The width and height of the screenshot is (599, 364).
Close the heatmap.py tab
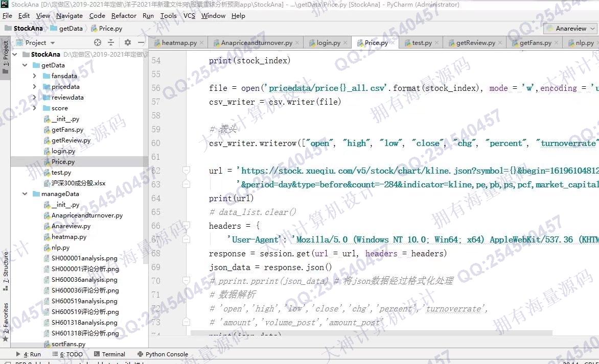(x=201, y=43)
